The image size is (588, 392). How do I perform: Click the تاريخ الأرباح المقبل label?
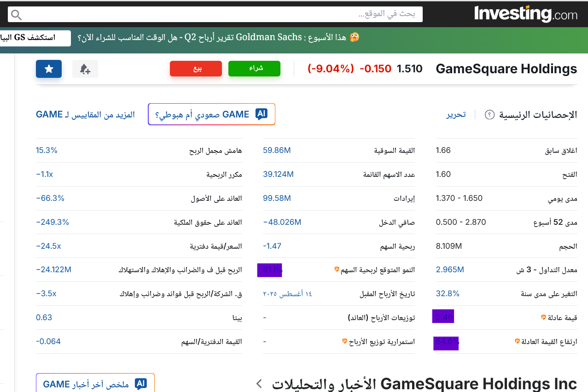[387, 294]
